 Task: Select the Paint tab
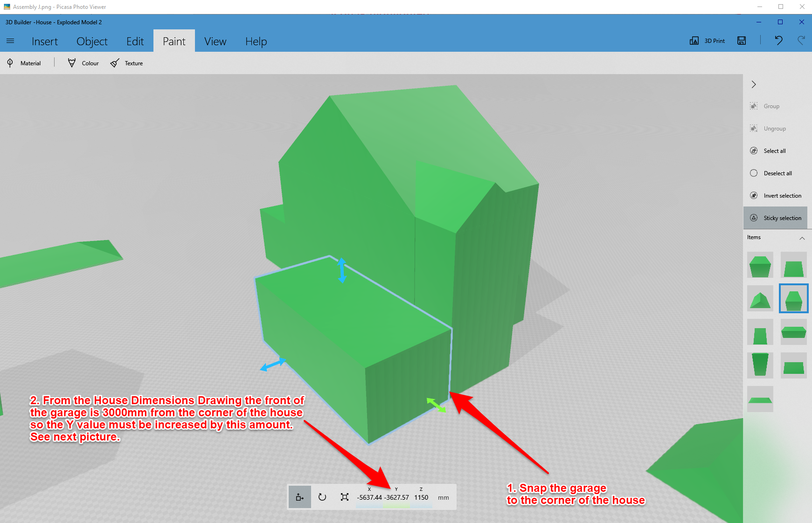pyautogui.click(x=174, y=41)
